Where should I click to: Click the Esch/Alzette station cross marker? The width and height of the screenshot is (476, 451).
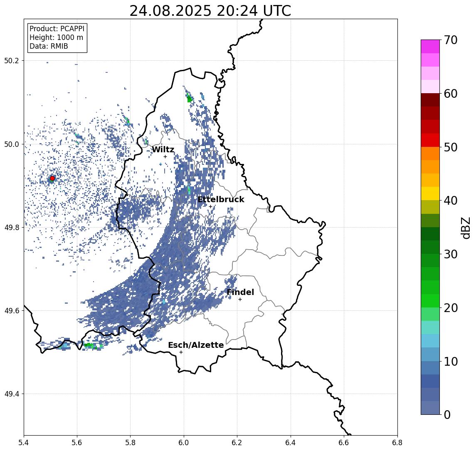[181, 352]
